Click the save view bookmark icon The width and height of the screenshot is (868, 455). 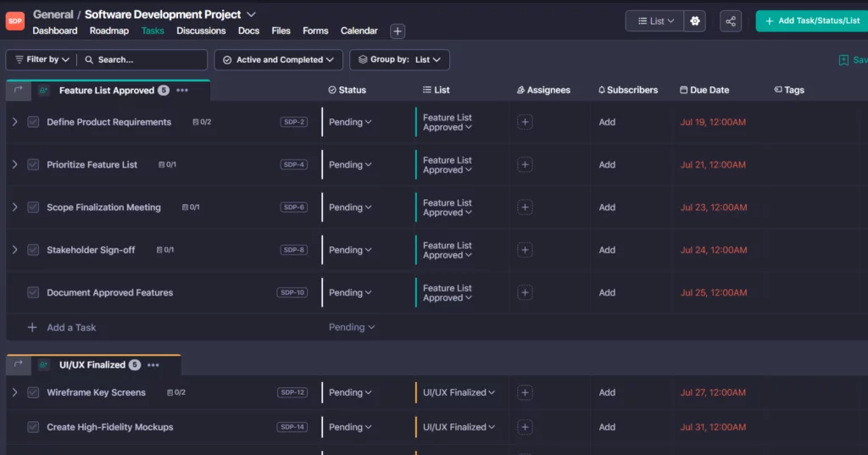coord(843,60)
